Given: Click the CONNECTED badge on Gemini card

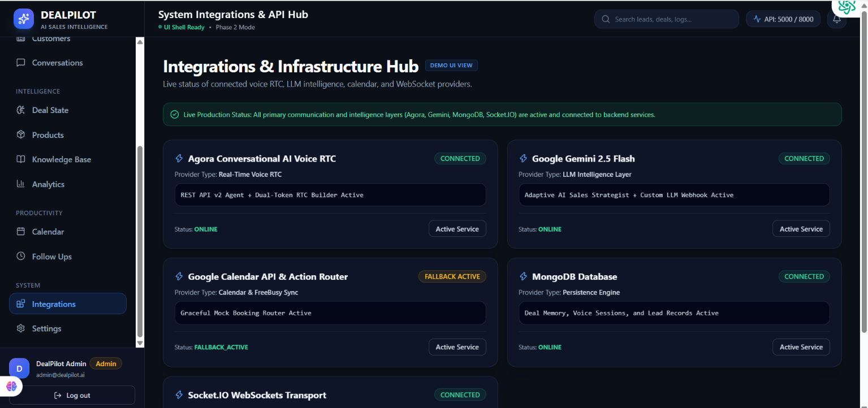Looking at the screenshot, I should point(804,159).
